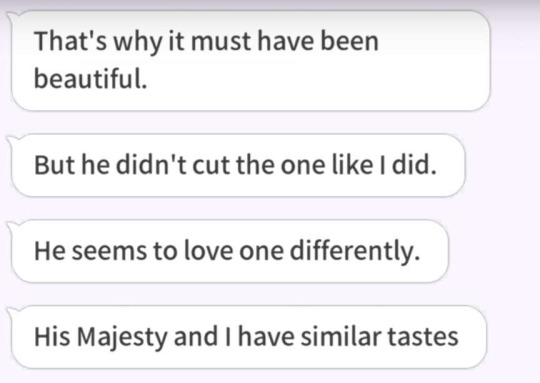Click the empty area right of "He seems" bubble

[494, 251]
